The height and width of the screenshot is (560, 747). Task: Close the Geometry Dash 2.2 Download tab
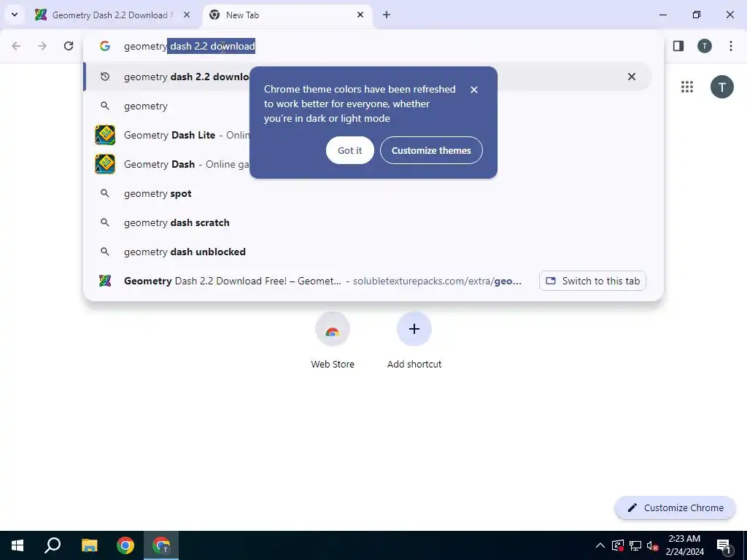(187, 15)
